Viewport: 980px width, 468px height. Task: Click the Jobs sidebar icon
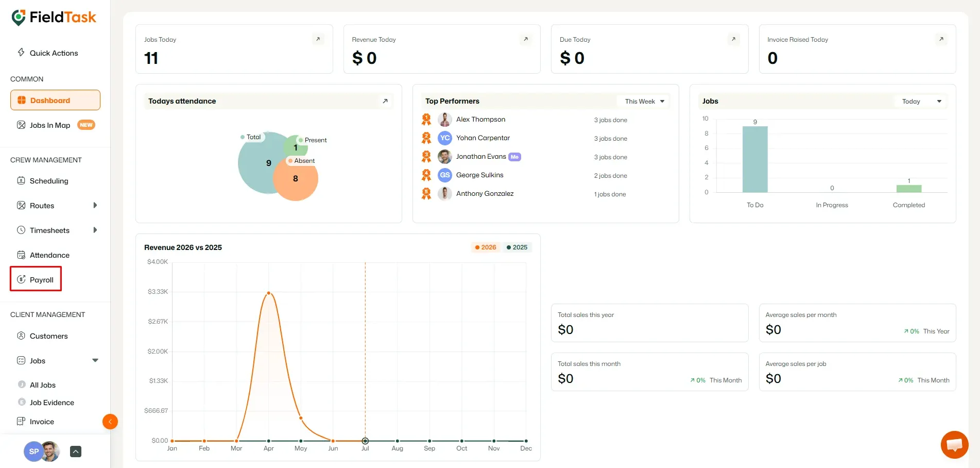click(21, 360)
